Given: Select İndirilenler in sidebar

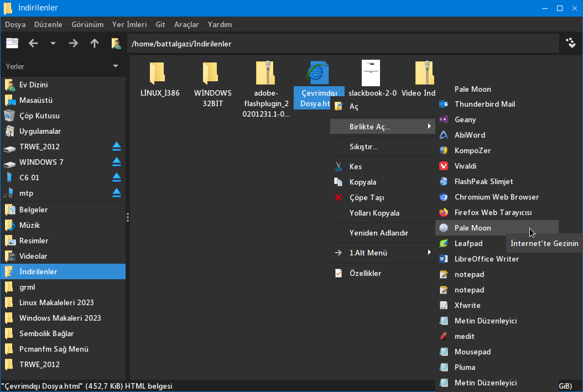Looking at the screenshot, I should 63,271.
